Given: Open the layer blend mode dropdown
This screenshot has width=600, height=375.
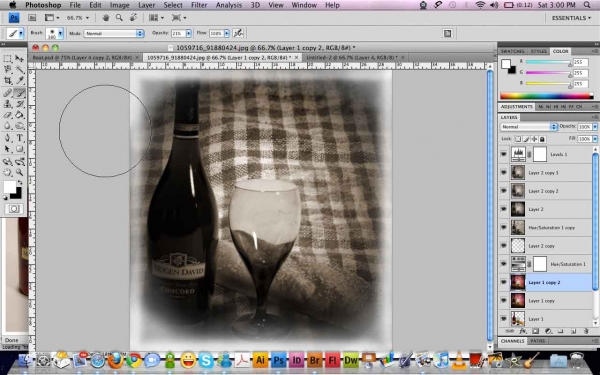Looking at the screenshot, I should 528,127.
